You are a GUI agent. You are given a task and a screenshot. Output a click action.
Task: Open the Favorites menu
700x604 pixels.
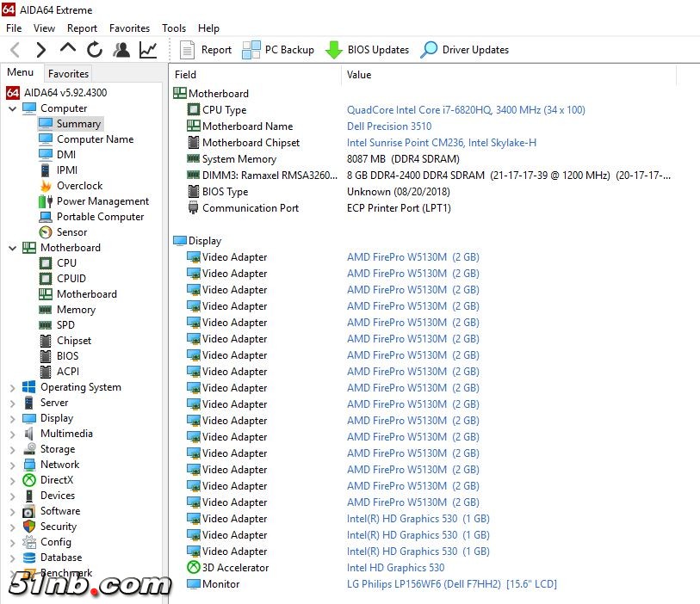129,28
